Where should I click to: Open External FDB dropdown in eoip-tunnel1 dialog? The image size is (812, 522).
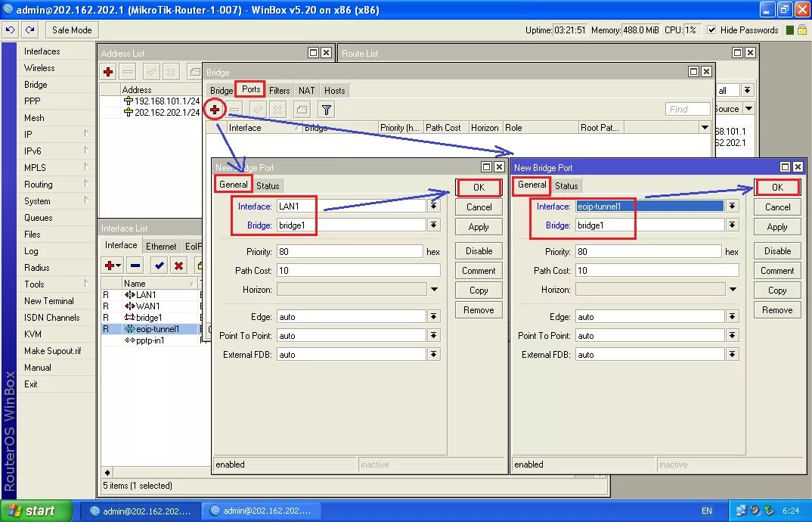[x=733, y=355]
